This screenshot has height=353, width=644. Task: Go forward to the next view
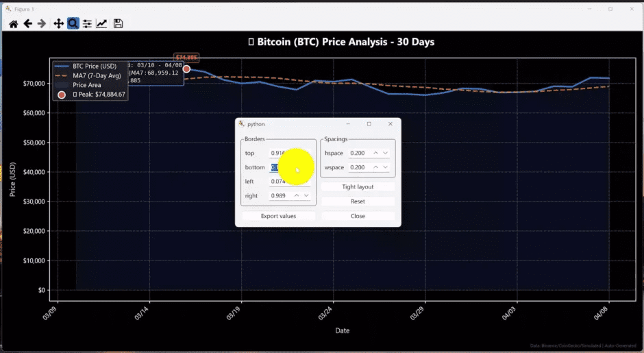click(42, 24)
